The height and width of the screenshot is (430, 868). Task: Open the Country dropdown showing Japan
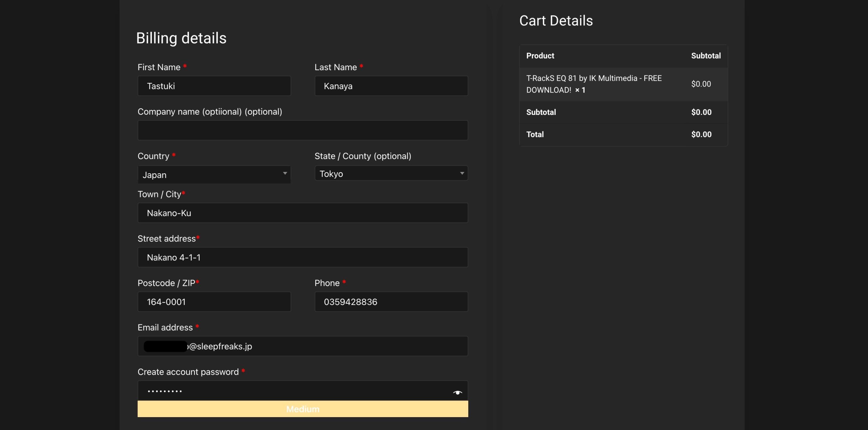coord(214,175)
